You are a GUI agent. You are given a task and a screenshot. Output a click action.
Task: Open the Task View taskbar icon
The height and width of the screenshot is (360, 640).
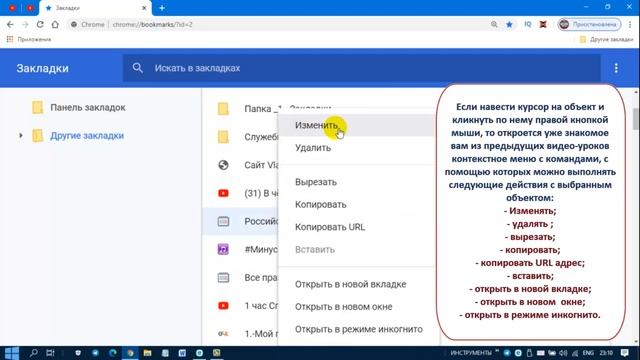[x=50, y=353]
